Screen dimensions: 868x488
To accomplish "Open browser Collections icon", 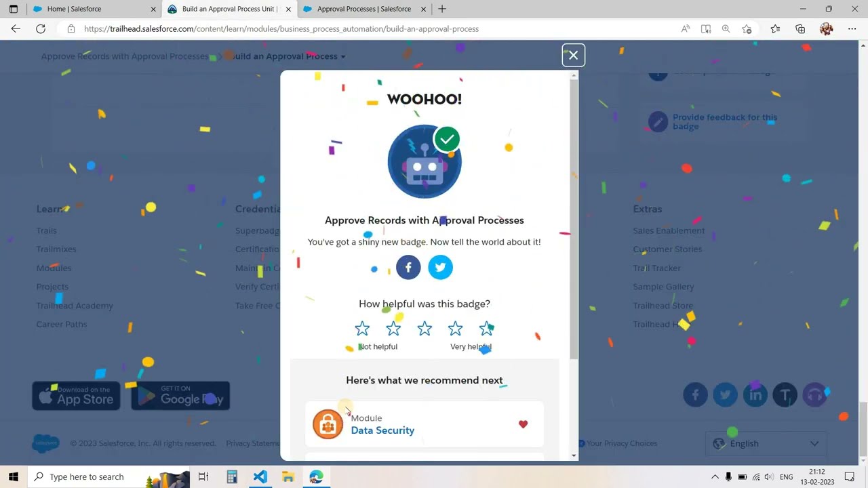I will [800, 28].
